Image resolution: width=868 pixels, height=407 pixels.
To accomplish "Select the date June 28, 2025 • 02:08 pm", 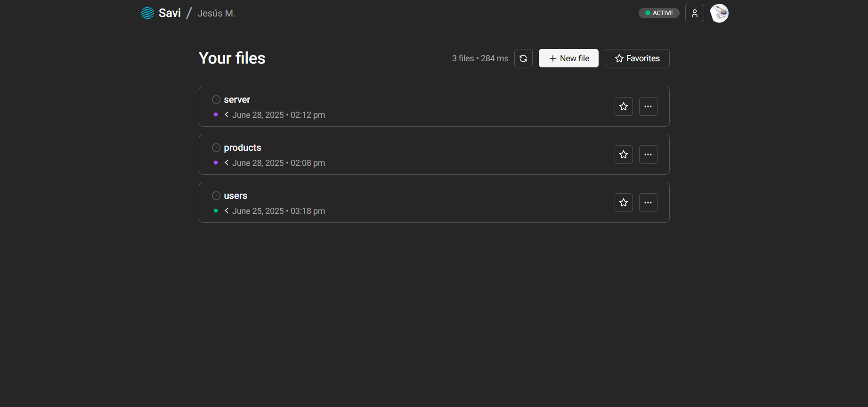I will coord(278,163).
